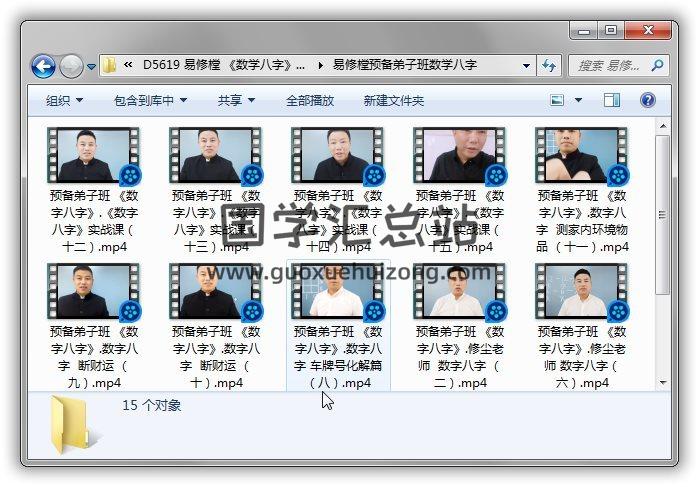Open the address bar history dropdown arrow

click(x=527, y=66)
